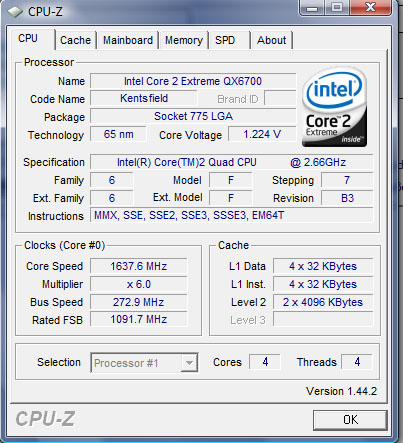The height and width of the screenshot is (443, 403).
Task: Click the Intel Core 2 Extreme logo
Action: [x=335, y=107]
